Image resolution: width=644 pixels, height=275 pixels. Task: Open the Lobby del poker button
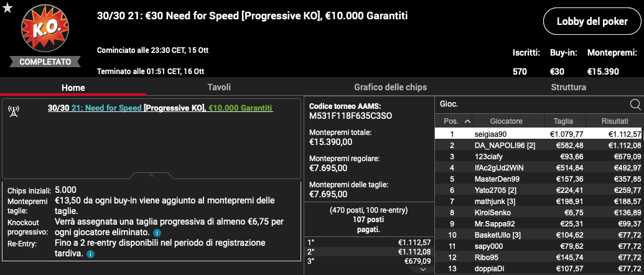(592, 21)
